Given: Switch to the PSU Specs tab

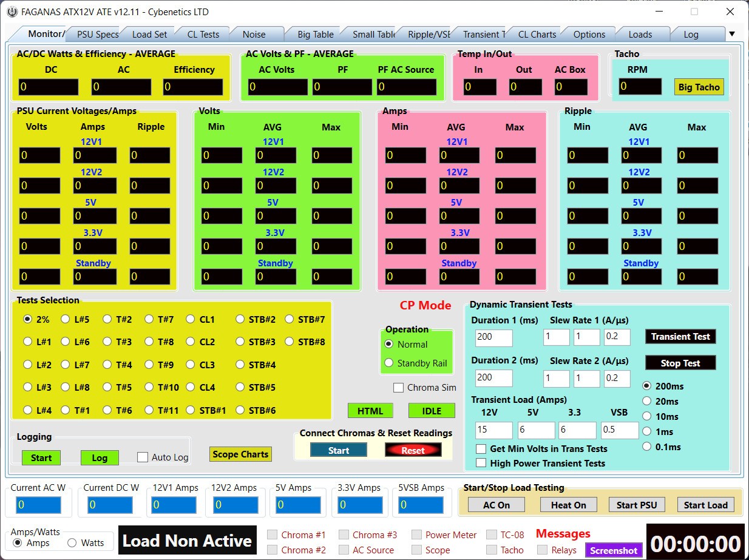Looking at the screenshot, I should 98,34.
